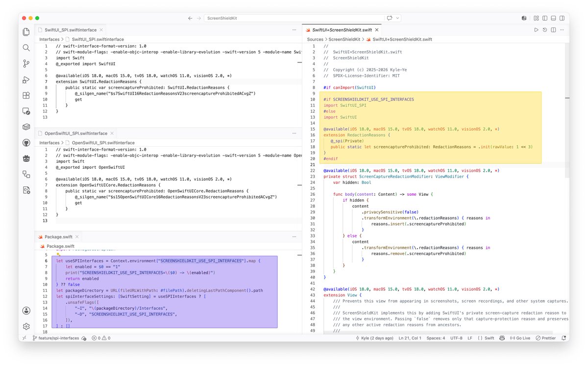Image resolution: width=588 pixels, height=366 pixels.
Task: Click 'import Swift' line in SwiftUI_SPI editor
Action: (70, 58)
